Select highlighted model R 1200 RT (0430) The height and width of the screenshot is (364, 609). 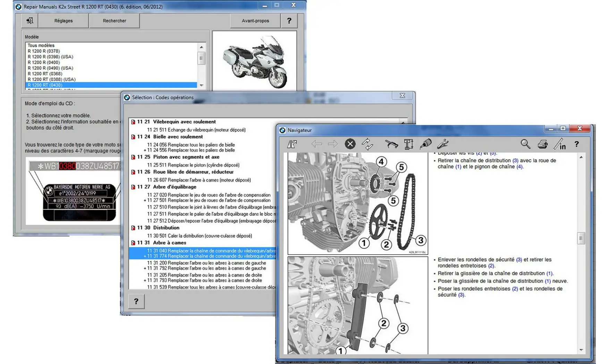click(111, 85)
